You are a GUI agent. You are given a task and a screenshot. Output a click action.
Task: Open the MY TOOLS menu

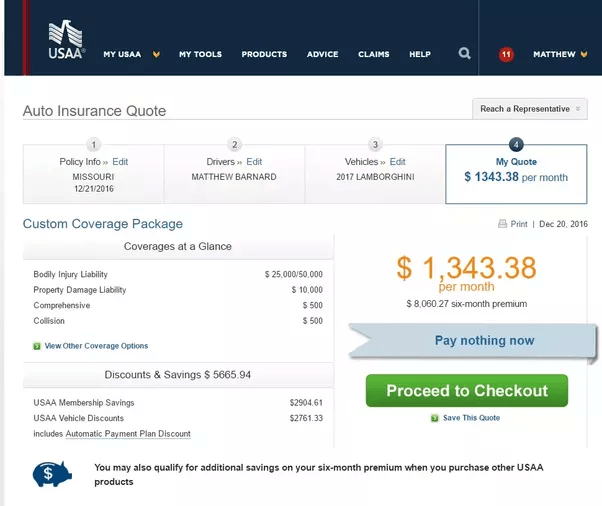point(200,54)
